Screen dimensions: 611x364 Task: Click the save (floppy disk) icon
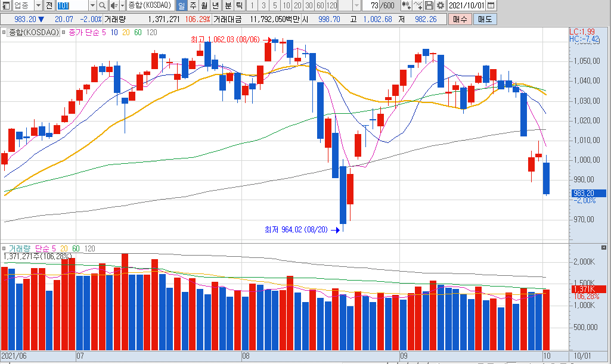point(429,5)
